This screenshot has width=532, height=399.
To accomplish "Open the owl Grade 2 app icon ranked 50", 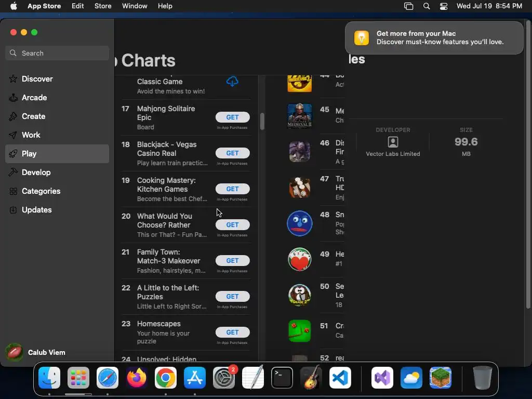I will coord(300,295).
